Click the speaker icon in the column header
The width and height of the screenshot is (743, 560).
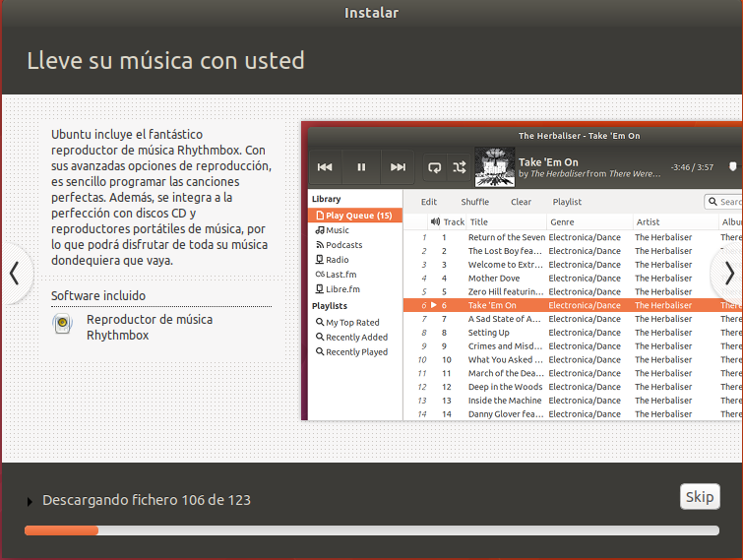coord(435,221)
